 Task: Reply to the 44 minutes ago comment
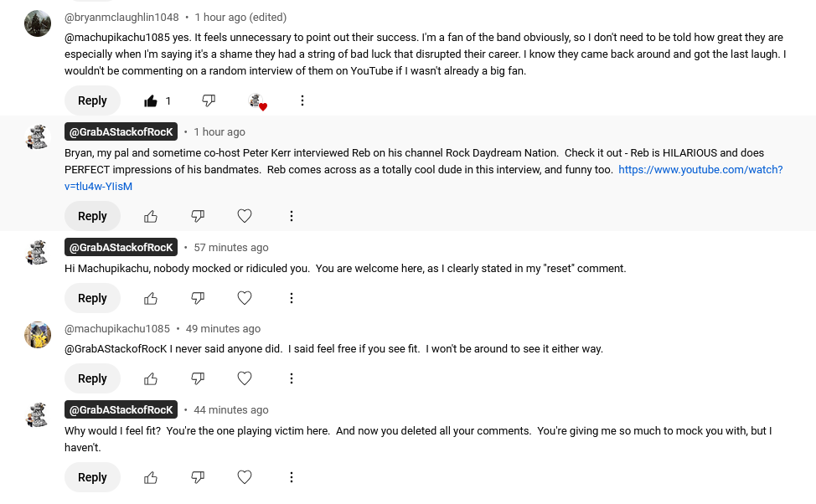(x=92, y=477)
